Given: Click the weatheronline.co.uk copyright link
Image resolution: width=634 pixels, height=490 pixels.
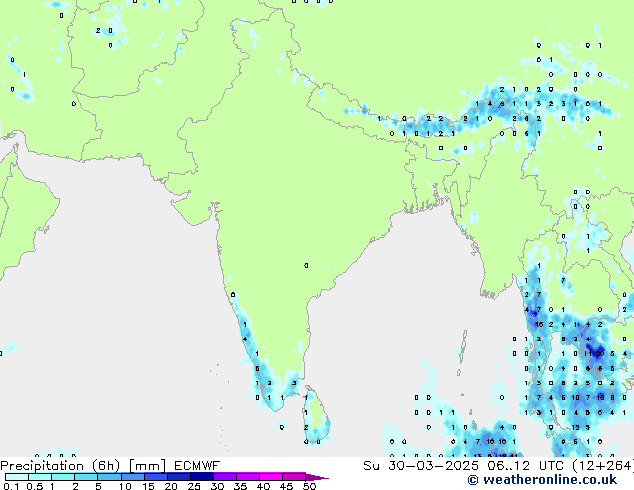Looking at the screenshot, I should (542, 480).
